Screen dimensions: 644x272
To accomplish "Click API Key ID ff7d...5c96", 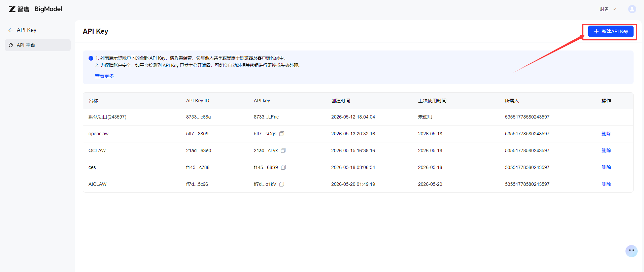I will 197,184.
